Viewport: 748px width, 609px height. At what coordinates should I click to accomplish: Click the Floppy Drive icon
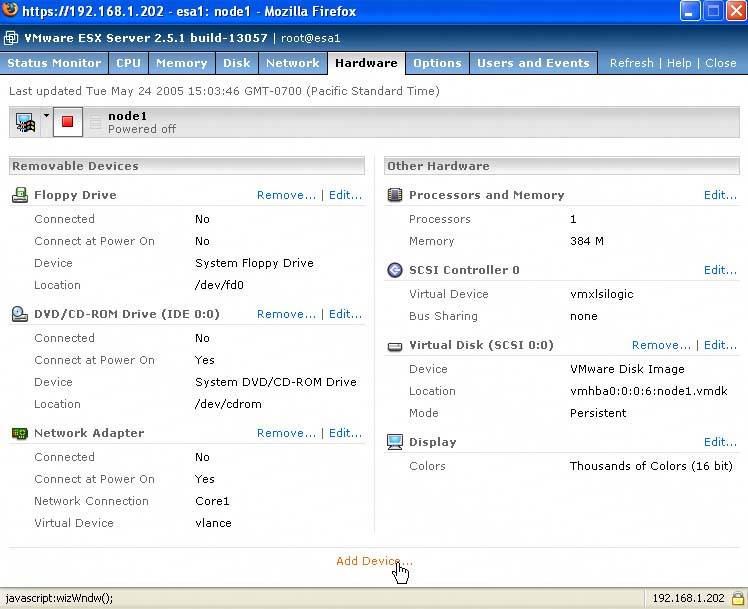click(20, 195)
